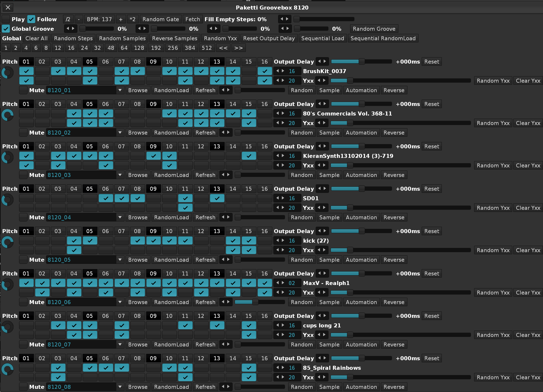Open the 8120_01 instrument dropdown
543x392 pixels.
pos(120,90)
